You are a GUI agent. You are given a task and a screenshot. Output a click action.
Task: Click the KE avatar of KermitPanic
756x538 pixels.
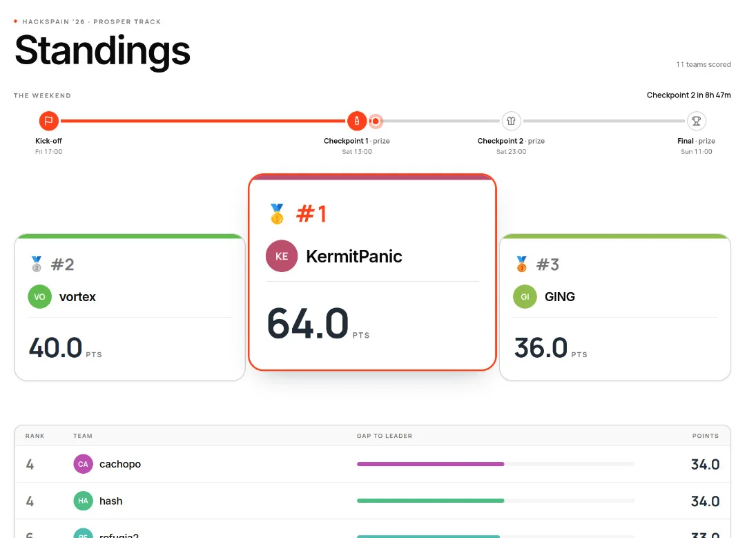(x=282, y=256)
